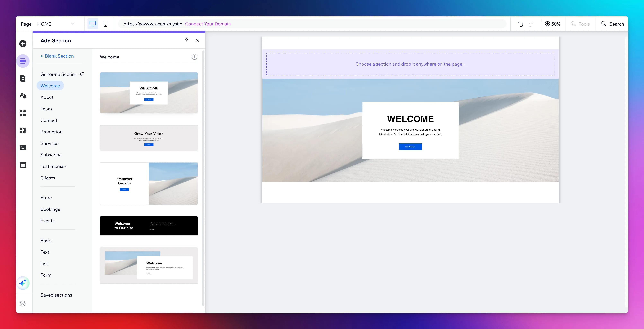Choose the black Welcome to Our Site template

149,226
